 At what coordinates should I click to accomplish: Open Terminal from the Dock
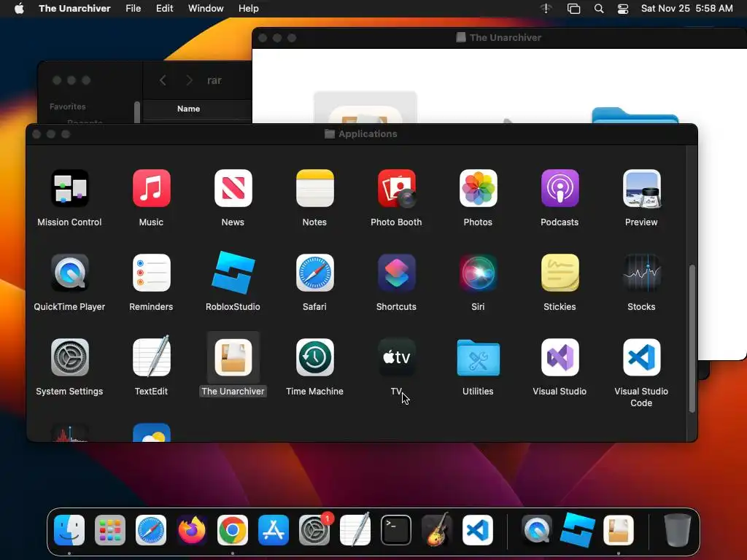[x=396, y=530]
